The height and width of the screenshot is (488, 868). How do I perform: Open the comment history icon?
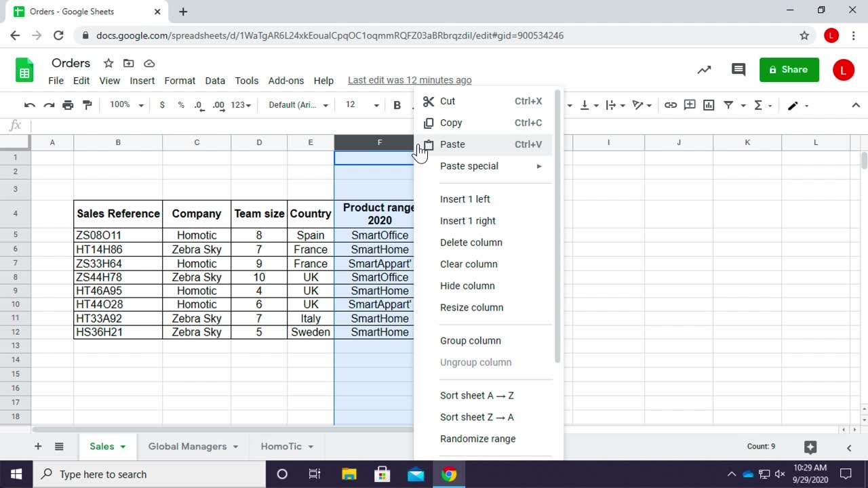coord(738,69)
